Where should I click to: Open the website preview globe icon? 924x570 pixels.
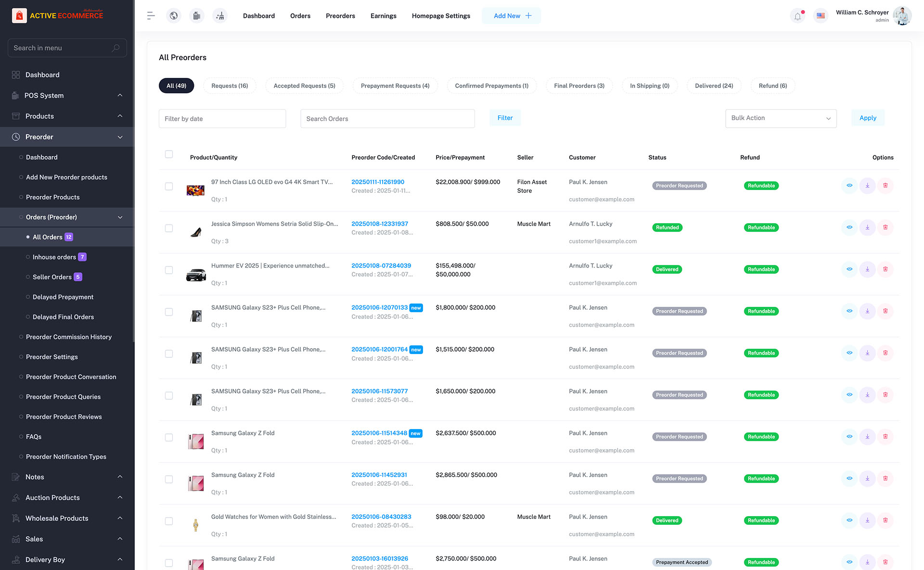(173, 15)
